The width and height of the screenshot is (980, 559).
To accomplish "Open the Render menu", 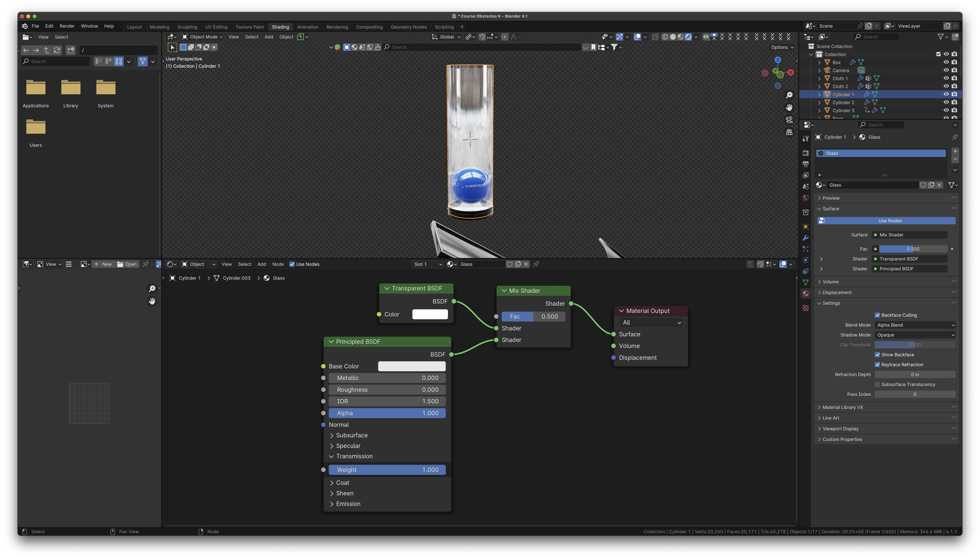I will (x=67, y=26).
